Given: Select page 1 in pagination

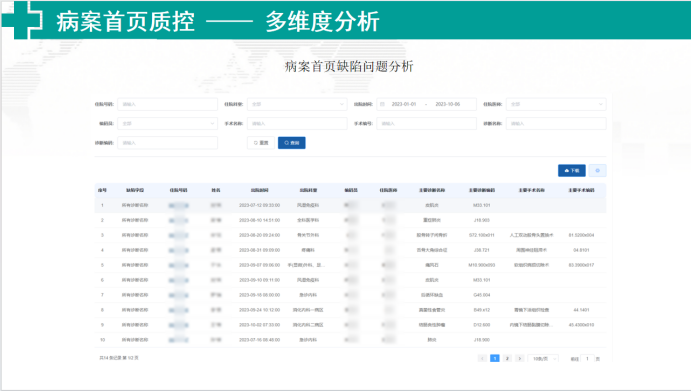Looking at the screenshot, I should pyautogui.click(x=495, y=358).
